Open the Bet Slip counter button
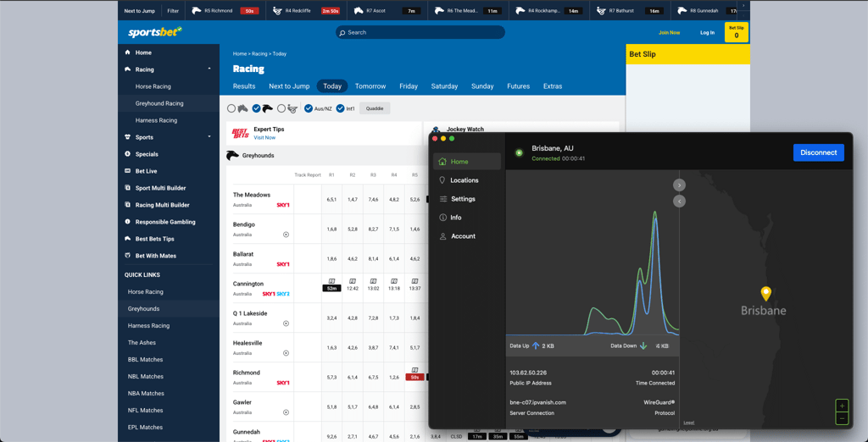 (x=737, y=32)
